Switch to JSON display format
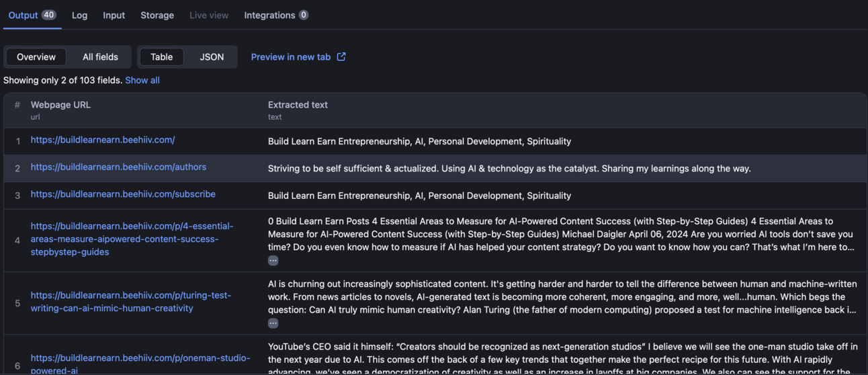The width and height of the screenshot is (868, 375). point(212,57)
